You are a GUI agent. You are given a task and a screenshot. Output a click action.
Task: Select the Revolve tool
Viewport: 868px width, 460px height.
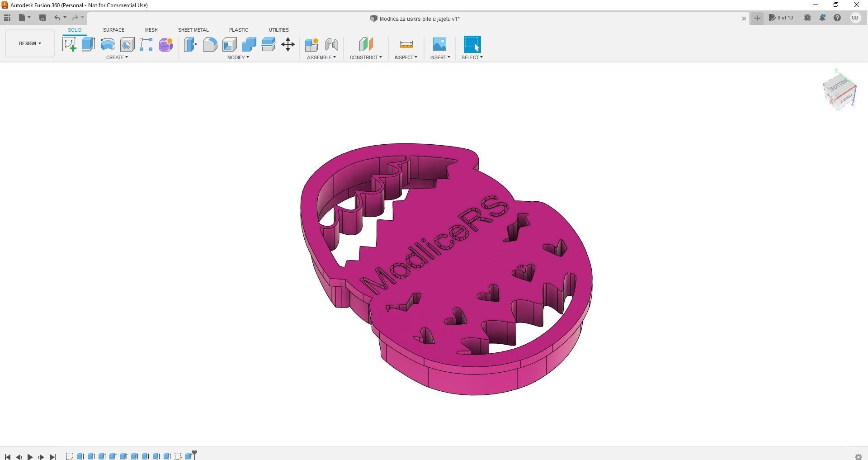point(108,44)
